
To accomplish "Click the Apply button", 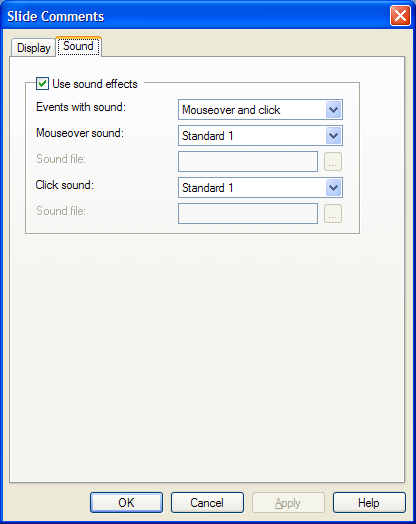I will pos(288,503).
